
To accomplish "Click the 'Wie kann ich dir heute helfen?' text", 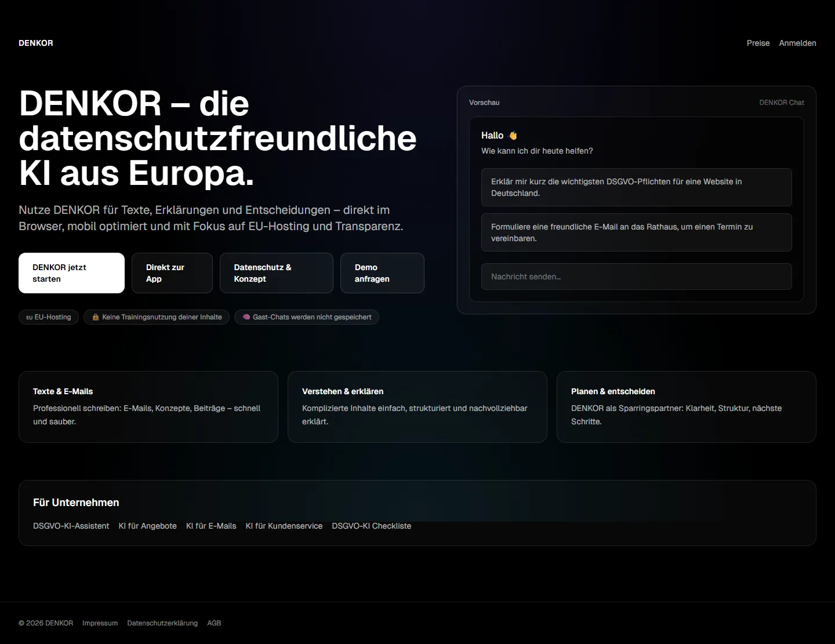I will click(537, 151).
